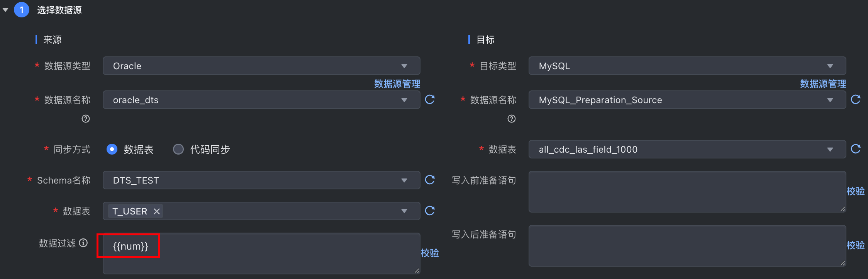Screen dimensions: 868x279
Task: Refresh the oracle_dts source datasource list
Action: click(430, 100)
